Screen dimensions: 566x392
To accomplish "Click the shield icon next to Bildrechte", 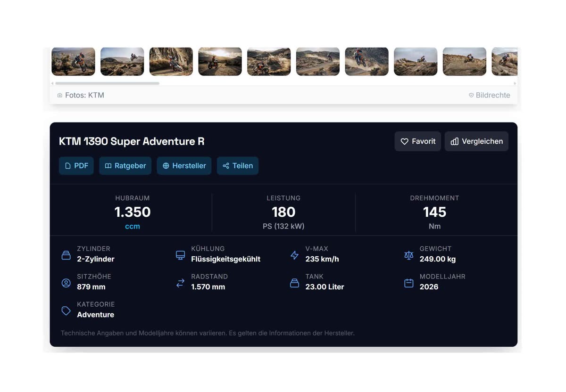I will point(471,95).
